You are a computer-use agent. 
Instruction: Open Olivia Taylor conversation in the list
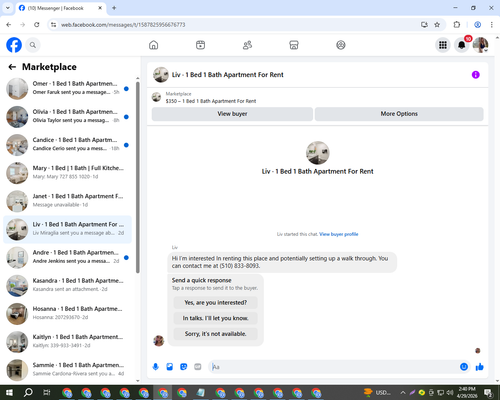(68, 117)
